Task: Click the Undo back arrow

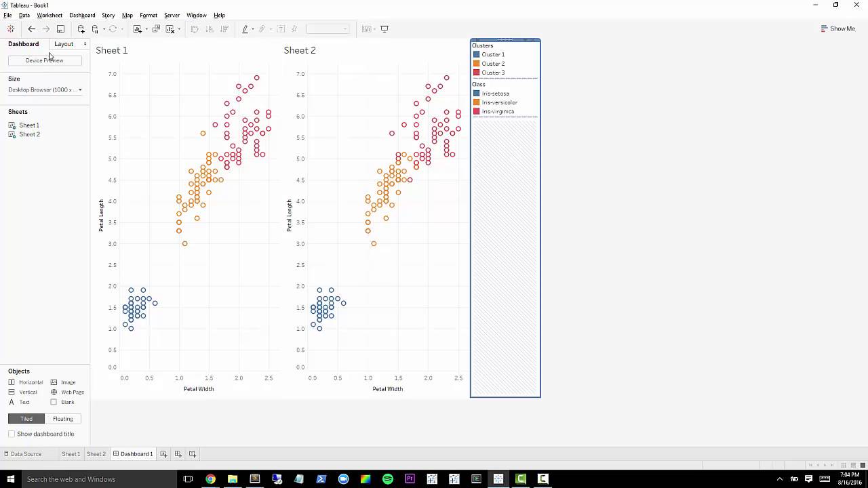Action: (31, 28)
